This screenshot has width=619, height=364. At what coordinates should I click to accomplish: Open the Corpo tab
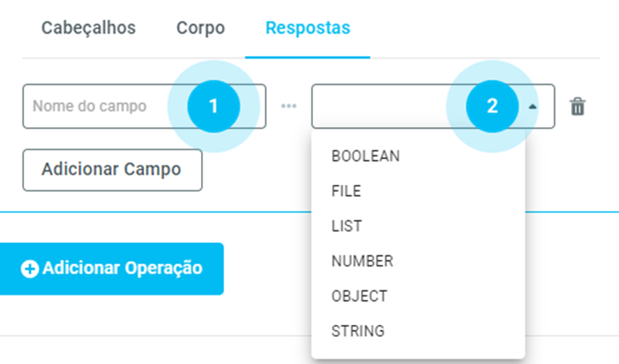tap(200, 28)
